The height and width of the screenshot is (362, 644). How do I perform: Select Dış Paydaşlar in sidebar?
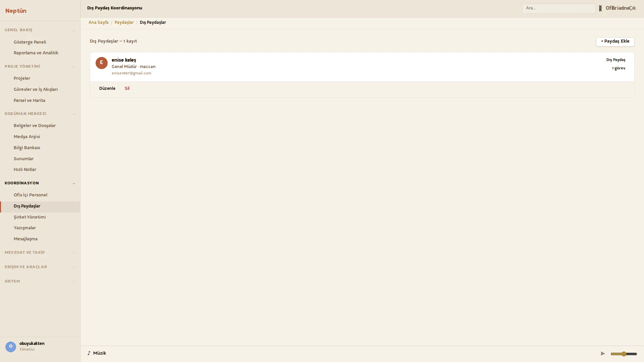click(40, 206)
